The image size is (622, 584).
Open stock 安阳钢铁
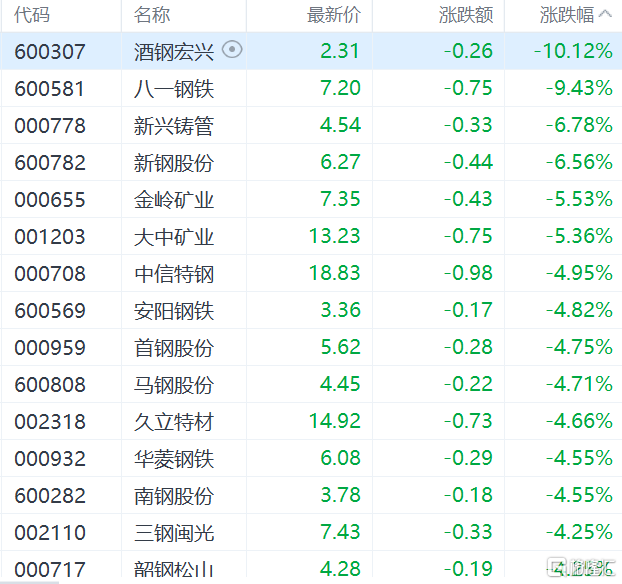(174, 311)
